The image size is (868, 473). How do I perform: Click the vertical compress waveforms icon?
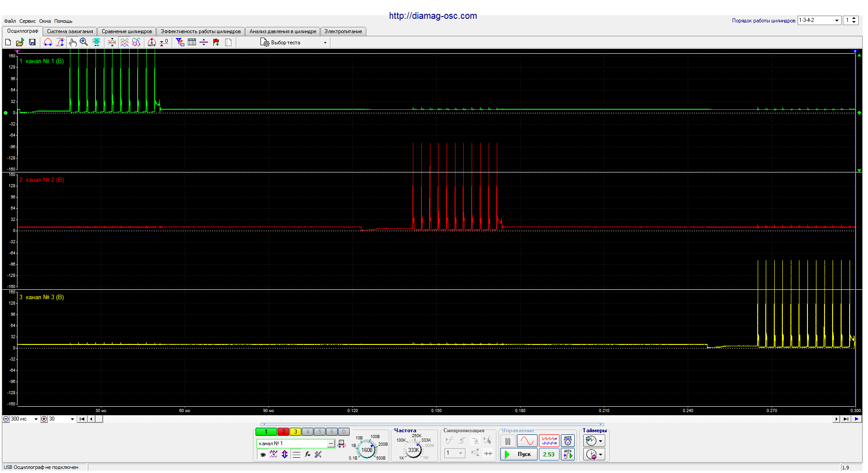coord(112,42)
